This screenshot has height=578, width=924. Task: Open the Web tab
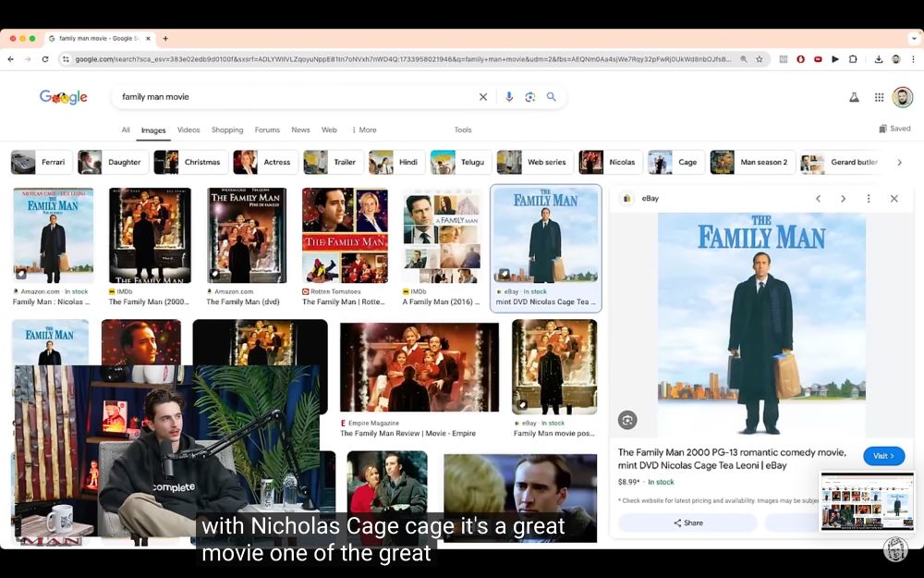(330, 129)
